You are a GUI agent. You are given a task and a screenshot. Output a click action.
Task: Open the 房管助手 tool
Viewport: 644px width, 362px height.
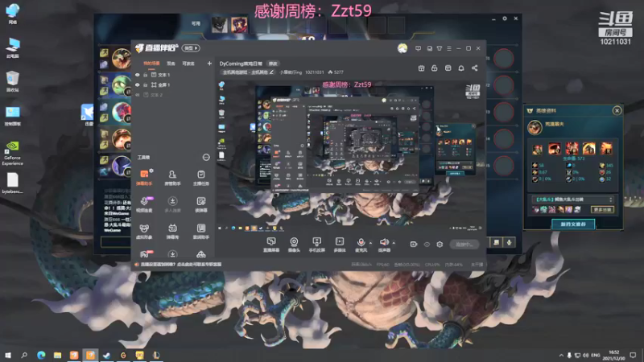(172, 177)
